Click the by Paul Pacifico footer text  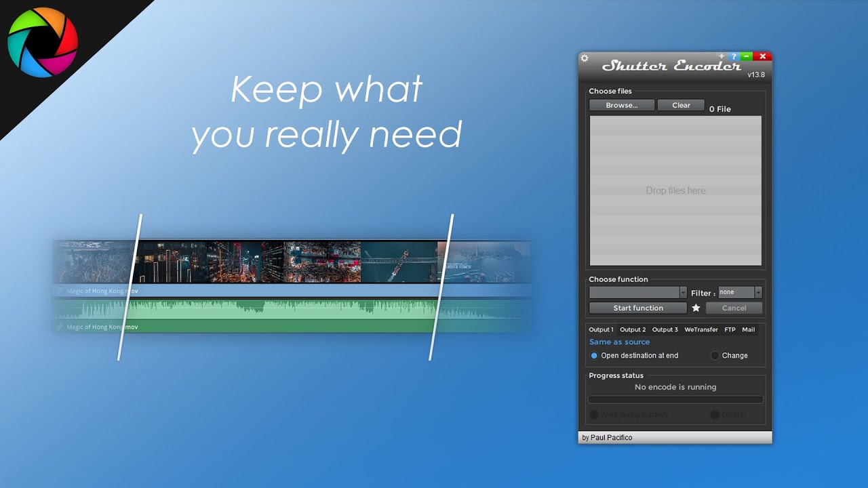pyautogui.click(x=607, y=438)
